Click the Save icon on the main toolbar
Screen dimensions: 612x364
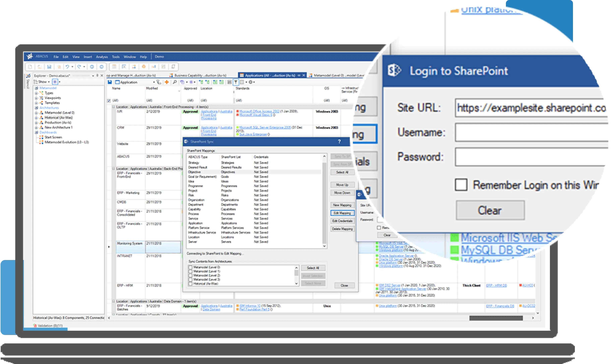point(49,67)
